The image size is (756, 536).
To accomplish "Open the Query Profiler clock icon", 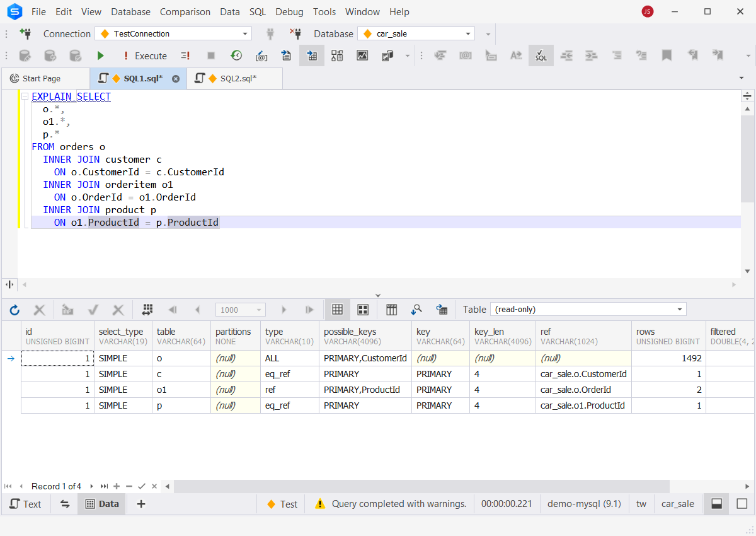I will [x=236, y=55].
